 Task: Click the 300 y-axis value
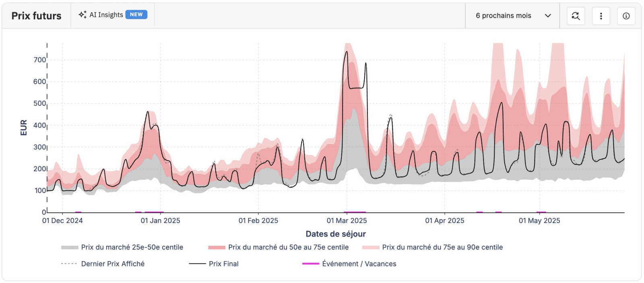point(40,147)
